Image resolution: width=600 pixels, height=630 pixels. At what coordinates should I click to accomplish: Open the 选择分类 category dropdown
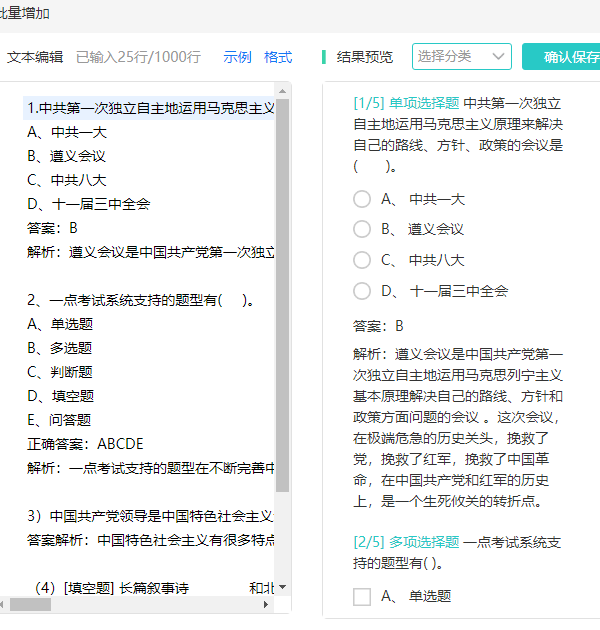coord(461,57)
